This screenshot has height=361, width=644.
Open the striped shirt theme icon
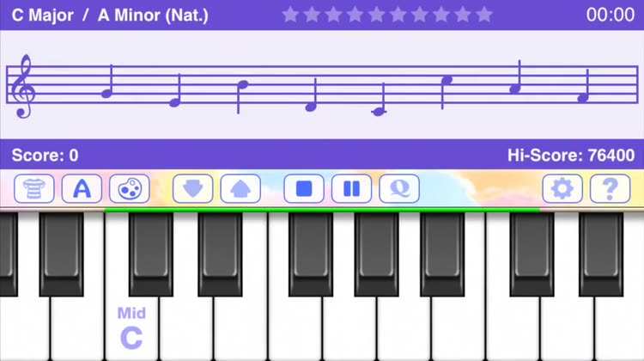pos(34,189)
